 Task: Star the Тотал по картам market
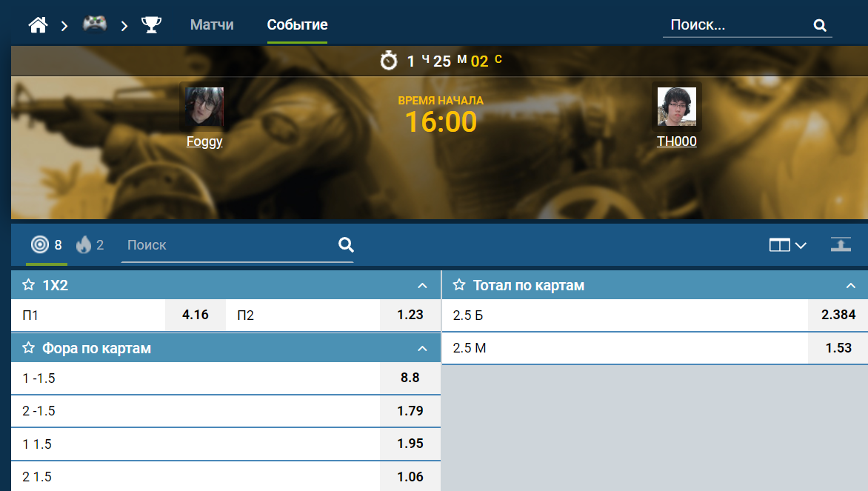(459, 285)
